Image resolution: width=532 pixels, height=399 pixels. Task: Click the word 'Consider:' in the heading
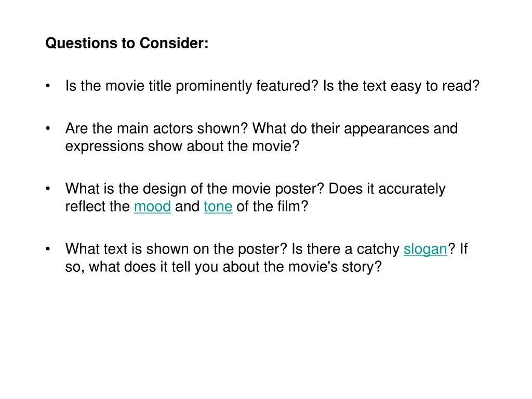point(174,43)
